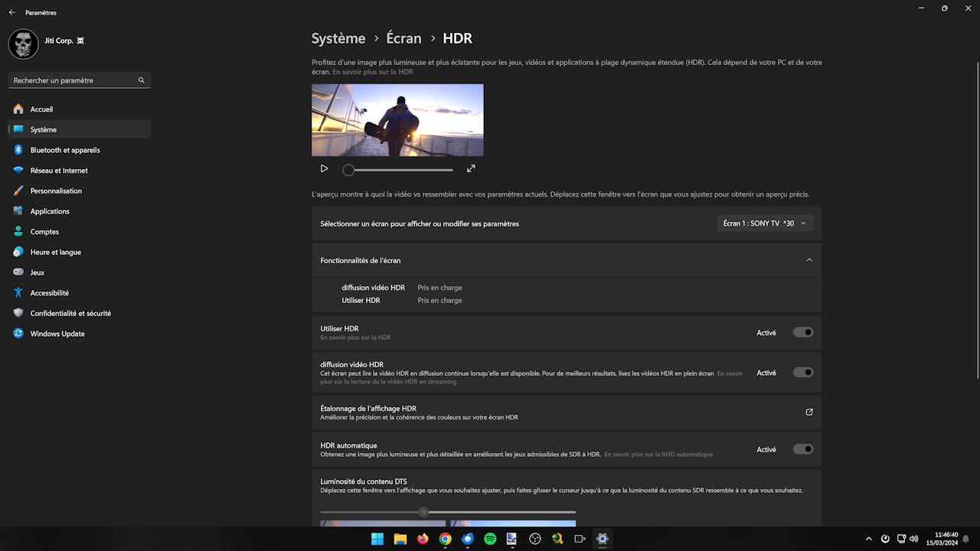The width and height of the screenshot is (980, 551).
Task: Disable HDR automatique
Action: point(802,449)
